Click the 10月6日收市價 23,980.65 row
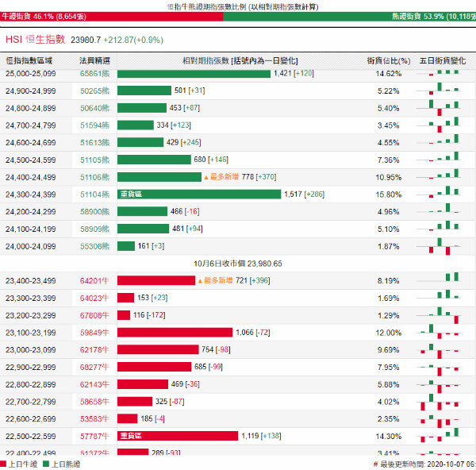The height and width of the screenshot is (470, 476). click(238, 264)
